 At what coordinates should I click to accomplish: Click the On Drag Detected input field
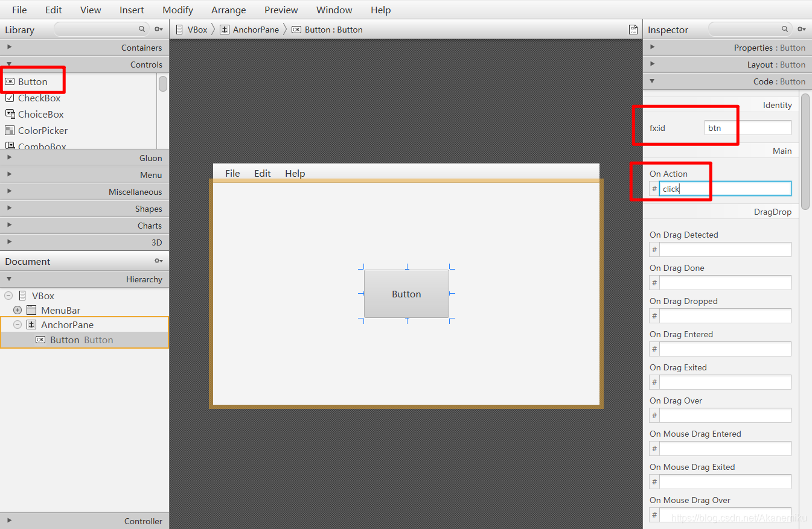point(725,249)
